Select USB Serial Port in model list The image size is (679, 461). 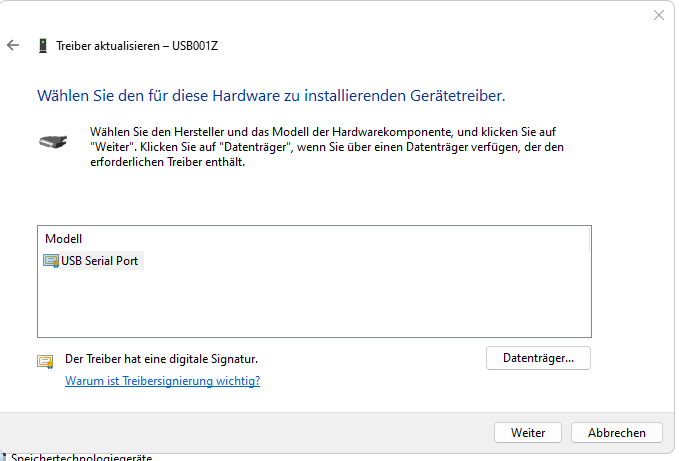(99, 261)
